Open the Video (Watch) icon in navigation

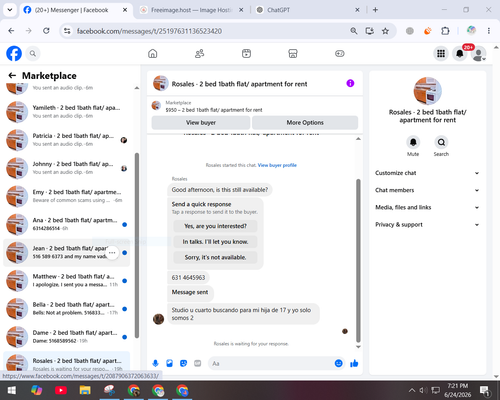246,53
